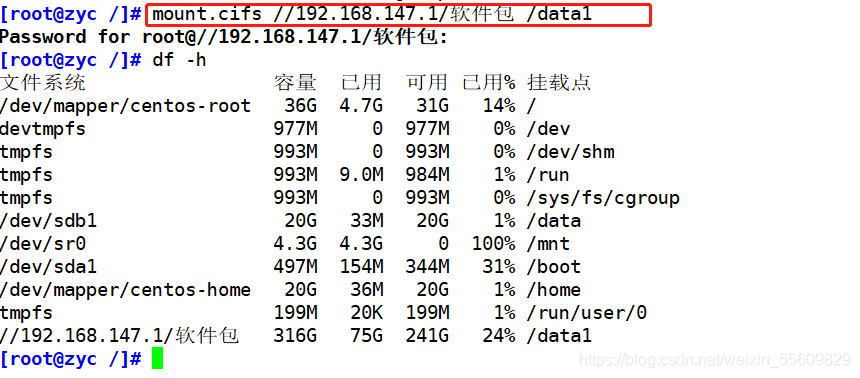The image size is (860, 378).
Task: Click the '已用%' column header
Action: 489,83
